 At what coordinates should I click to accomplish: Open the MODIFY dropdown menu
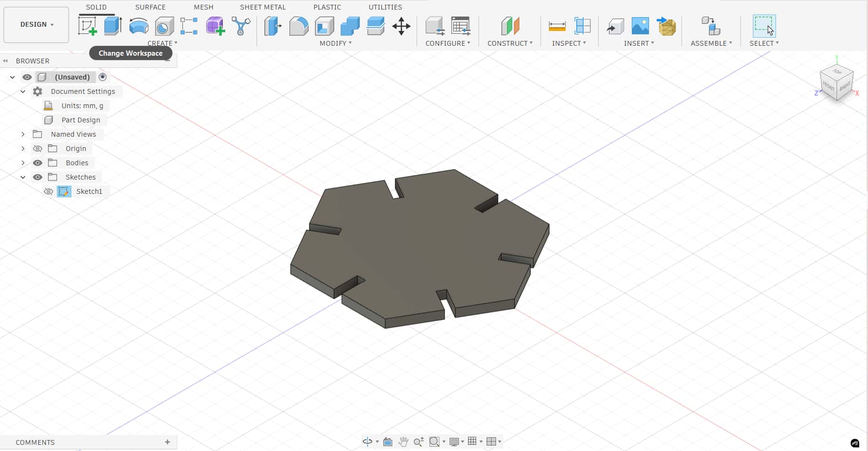point(336,43)
